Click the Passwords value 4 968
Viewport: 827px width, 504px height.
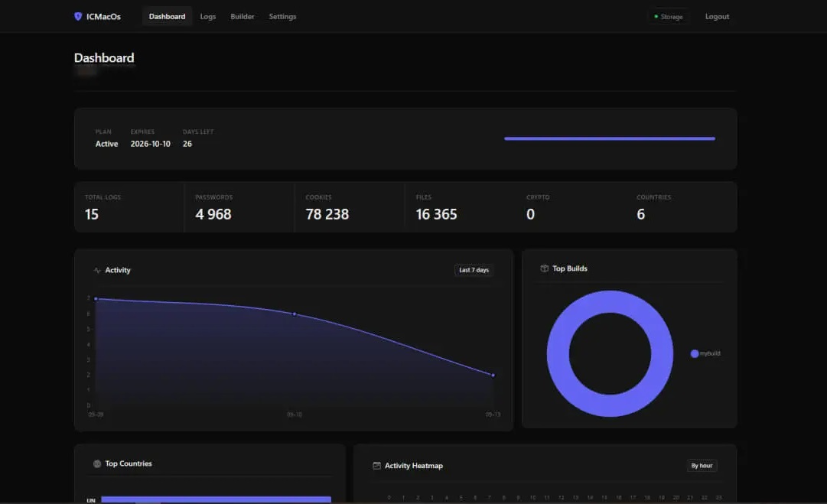(213, 215)
